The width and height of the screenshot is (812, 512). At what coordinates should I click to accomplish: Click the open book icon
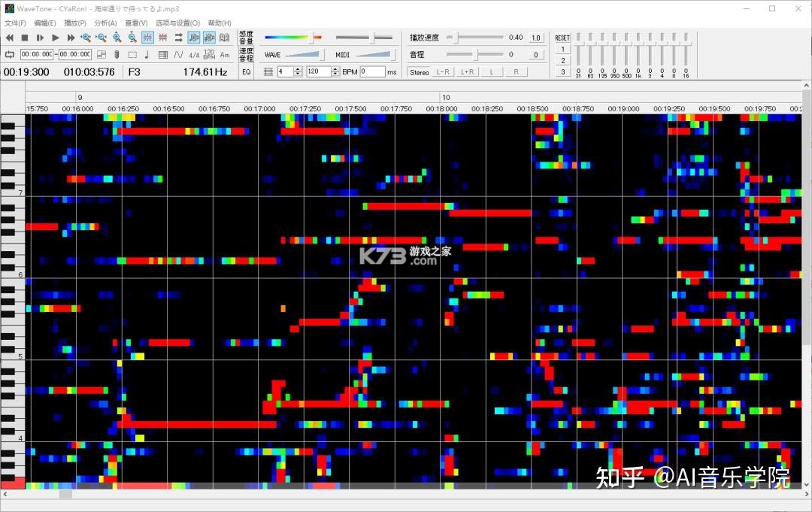pos(224,38)
